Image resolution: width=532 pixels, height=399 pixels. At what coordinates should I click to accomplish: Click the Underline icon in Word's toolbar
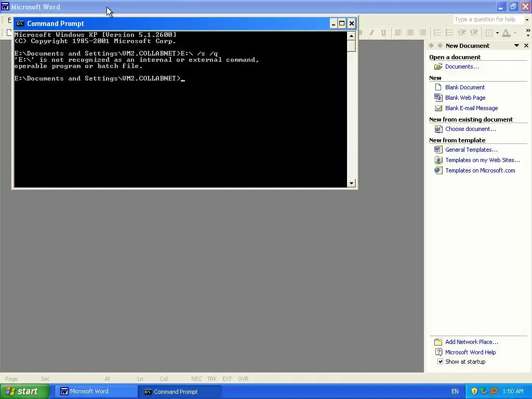click(x=383, y=33)
